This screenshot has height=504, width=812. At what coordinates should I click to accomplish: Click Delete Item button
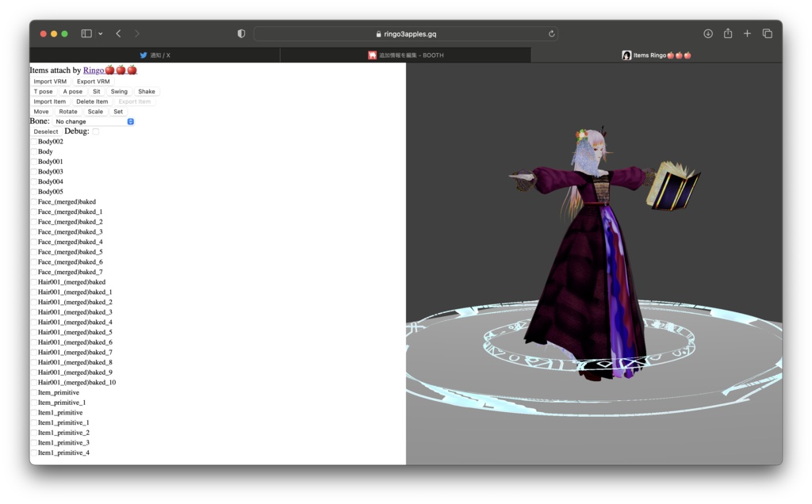tap(92, 101)
